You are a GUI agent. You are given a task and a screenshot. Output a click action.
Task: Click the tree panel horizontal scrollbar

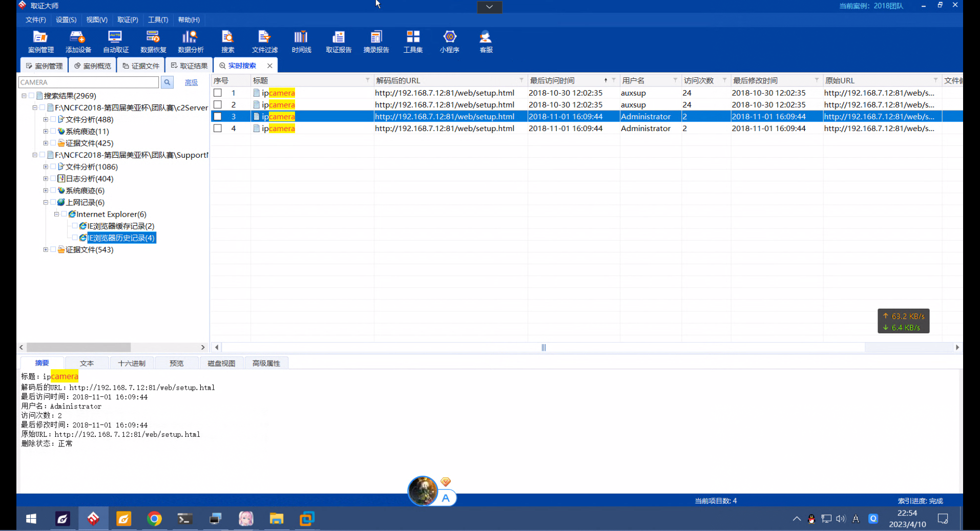click(79, 347)
